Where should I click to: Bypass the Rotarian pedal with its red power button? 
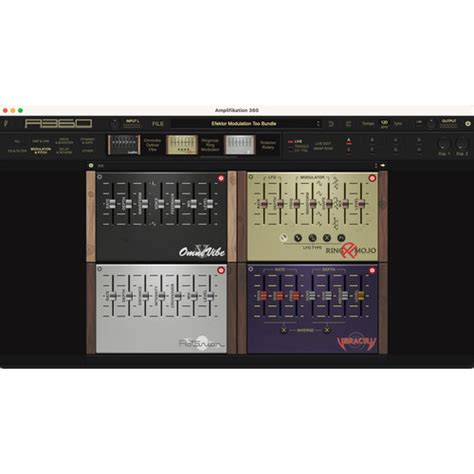pos(221,270)
